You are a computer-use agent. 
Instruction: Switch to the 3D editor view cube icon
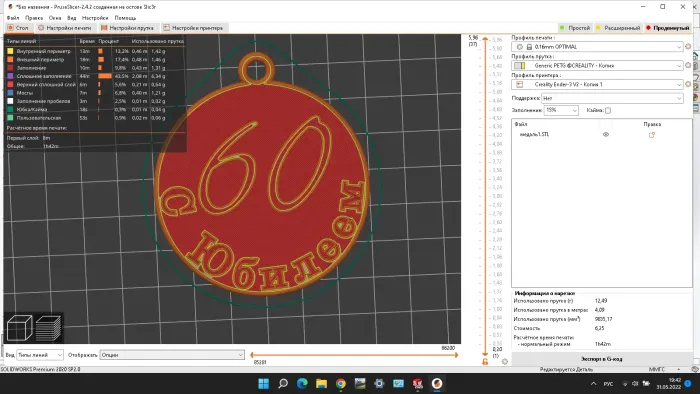pos(19,328)
